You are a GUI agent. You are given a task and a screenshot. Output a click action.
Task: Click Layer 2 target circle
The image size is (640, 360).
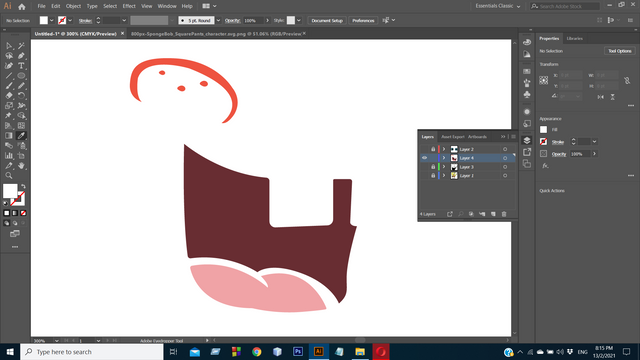coord(505,149)
